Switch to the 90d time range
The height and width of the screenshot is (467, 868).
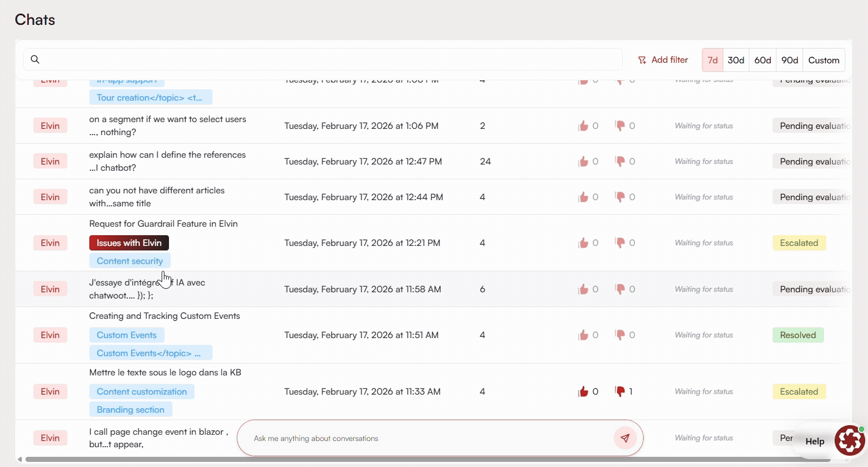[x=789, y=60]
